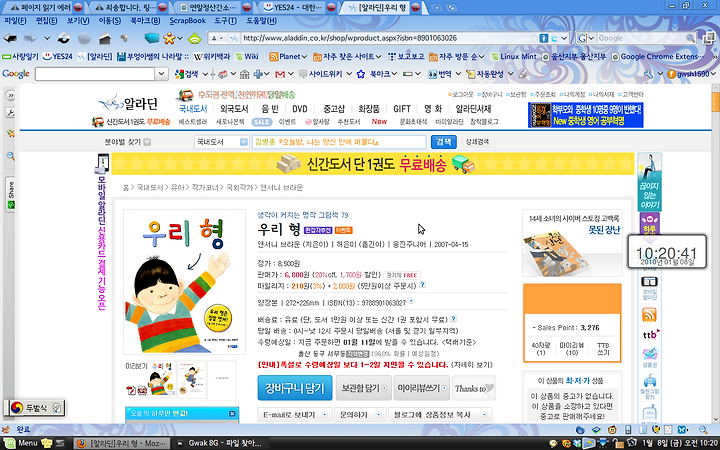Open the 보기(V) menu
The height and width of the screenshot is (450, 720).
tap(78, 21)
